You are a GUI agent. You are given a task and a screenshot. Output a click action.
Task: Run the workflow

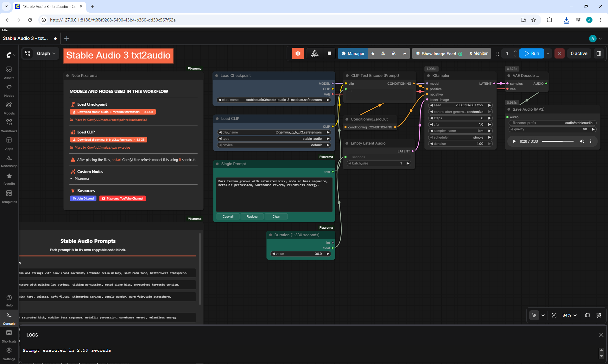point(532,53)
